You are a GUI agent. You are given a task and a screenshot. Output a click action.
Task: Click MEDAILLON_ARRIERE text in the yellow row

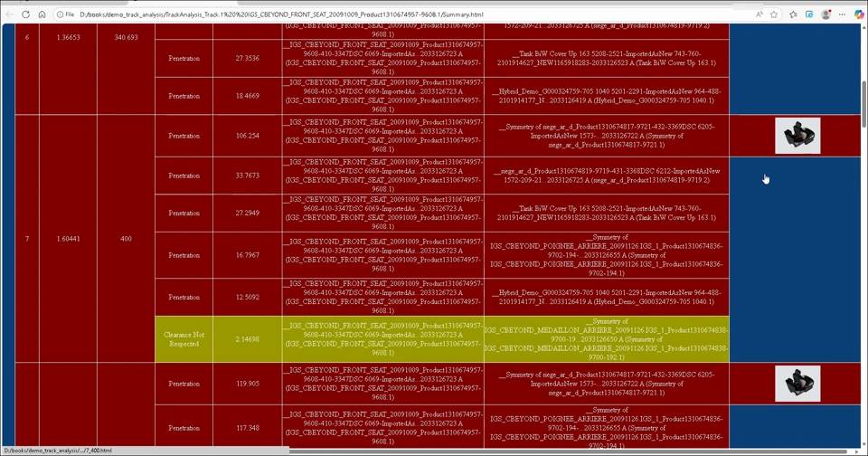[x=606, y=339]
